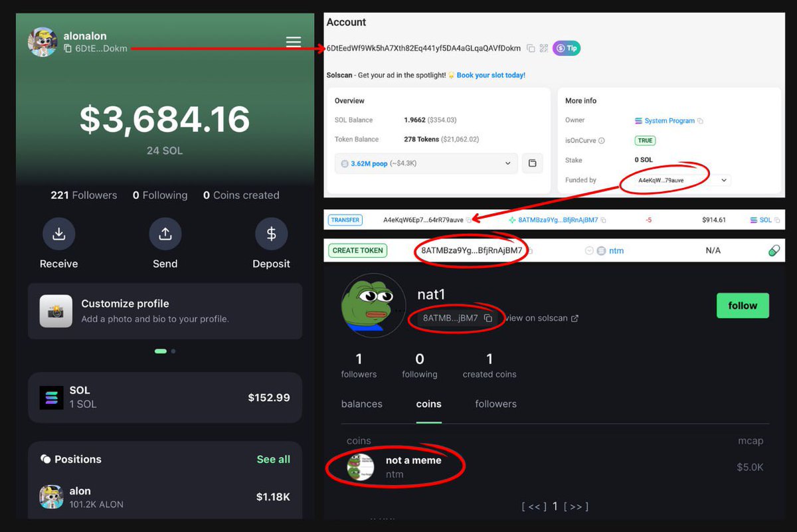Copy the A4eKqW6Ep7...64rR79auve address

pos(470,220)
